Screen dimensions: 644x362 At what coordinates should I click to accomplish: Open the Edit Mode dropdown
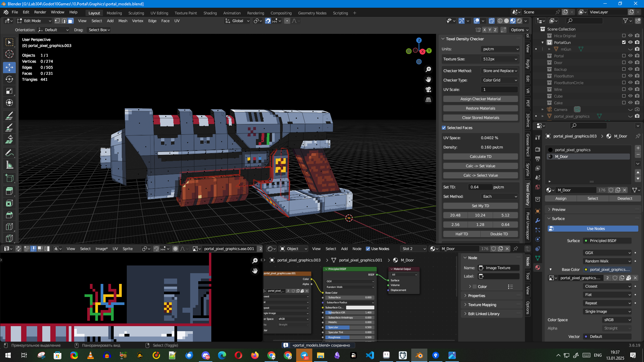click(34, 21)
